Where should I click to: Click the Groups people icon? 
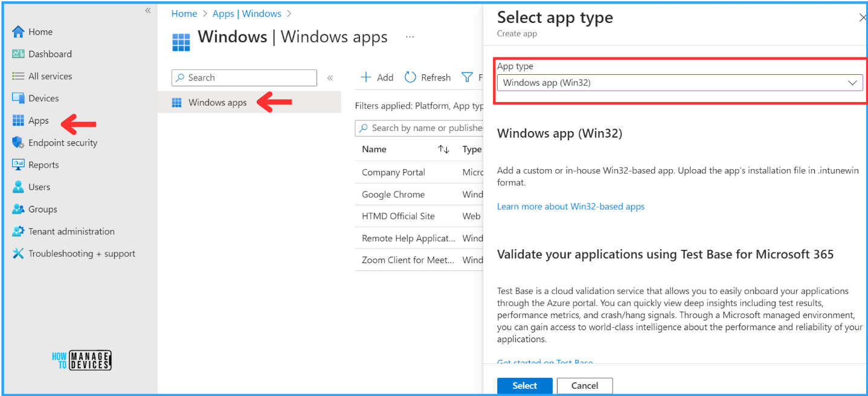point(18,209)
